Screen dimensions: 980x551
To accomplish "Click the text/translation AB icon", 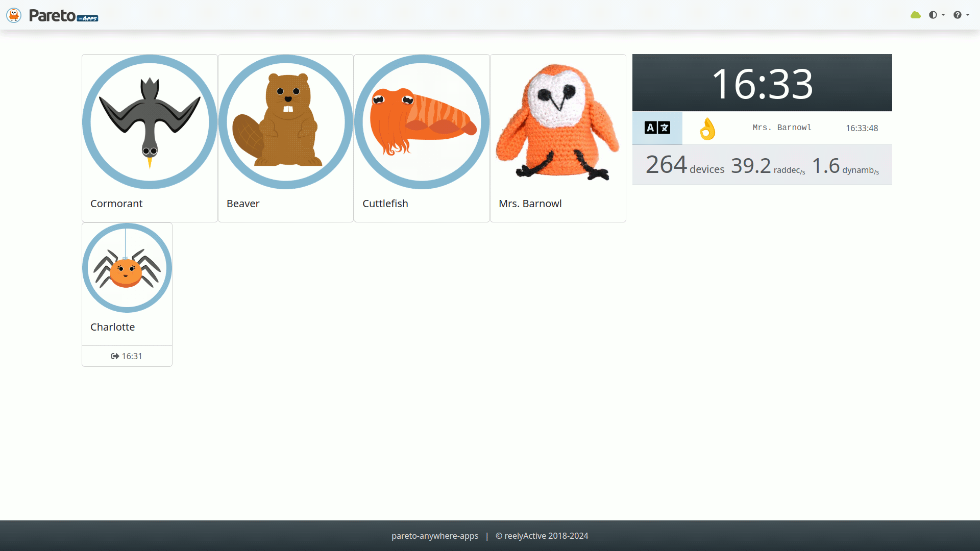I will (657, 128).
